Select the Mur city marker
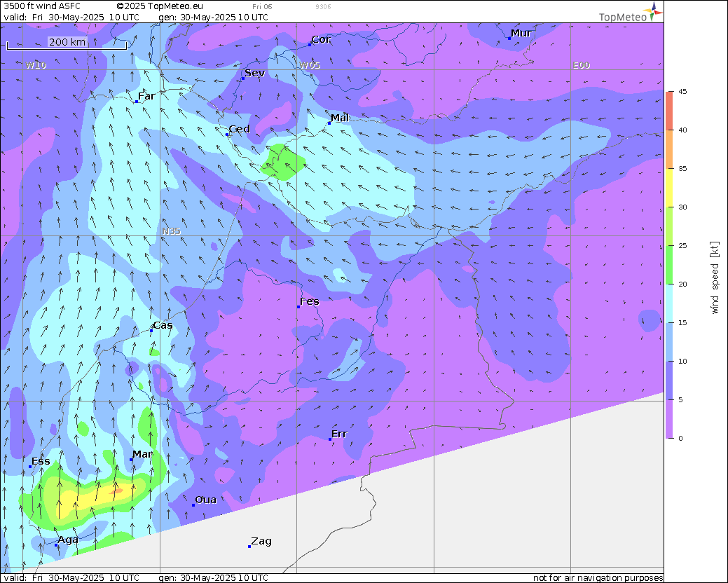 pyautogui.click(x=509, y=38)
